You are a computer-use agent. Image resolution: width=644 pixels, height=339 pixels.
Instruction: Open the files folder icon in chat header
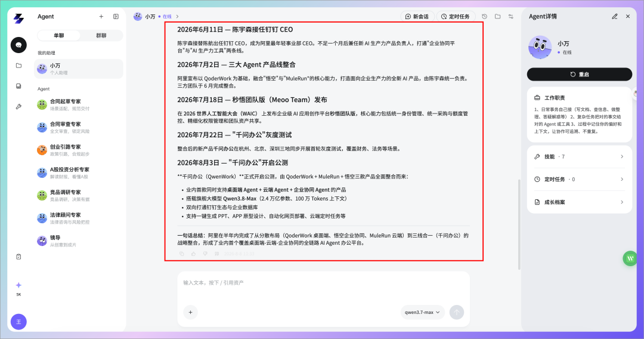point(498,17)
